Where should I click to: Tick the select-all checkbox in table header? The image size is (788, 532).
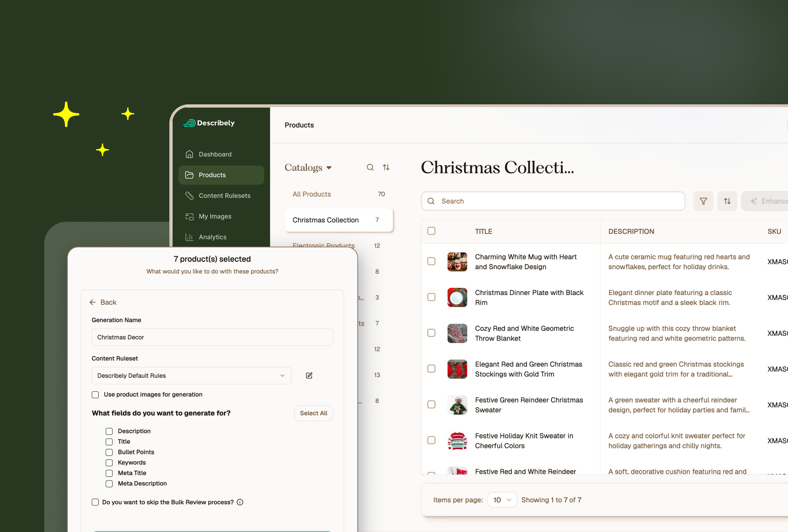point(431,231)
